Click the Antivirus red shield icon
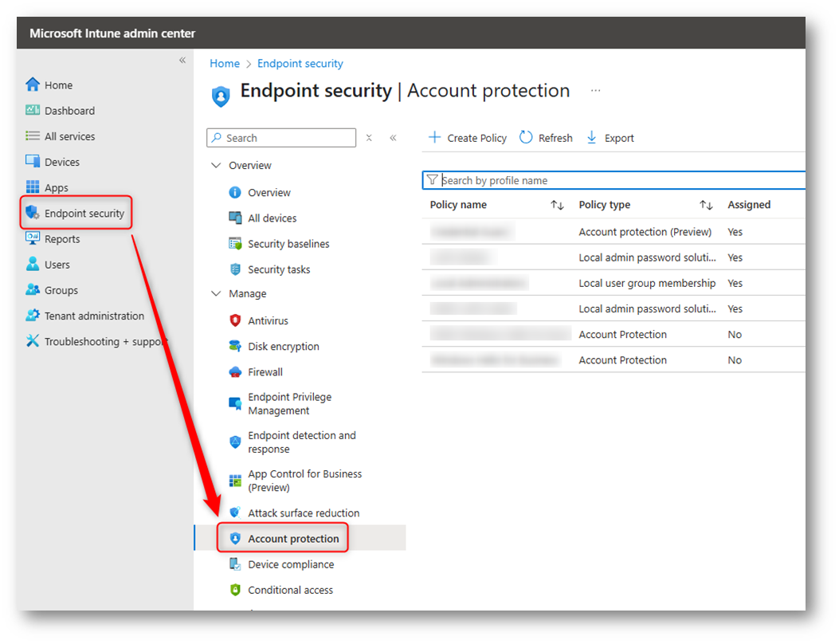Image resolution: width=839 pixels, height=644 pixels. click(235, 320)
